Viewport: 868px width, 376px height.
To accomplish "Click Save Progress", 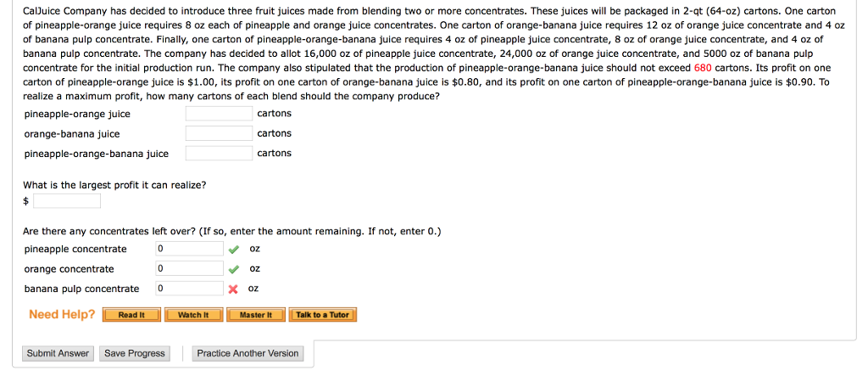I will 134,353.
